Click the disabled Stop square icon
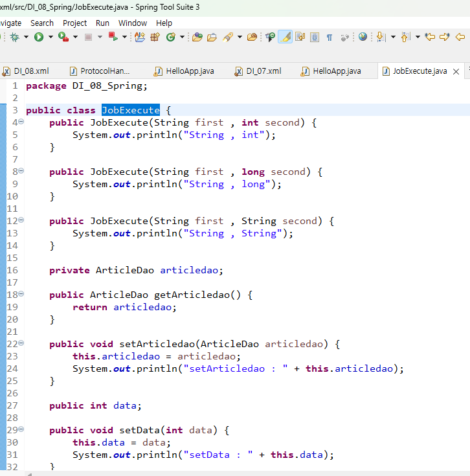470x476 pixels. click(x=88, y=37)
